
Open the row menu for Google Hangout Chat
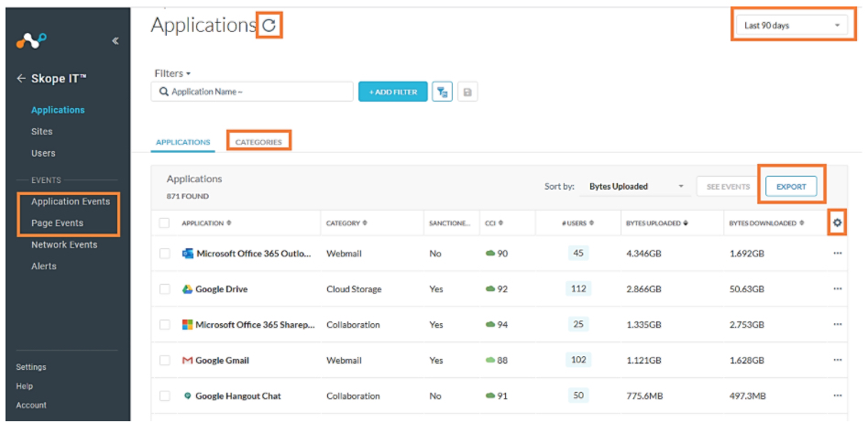[x=837, y=396]
